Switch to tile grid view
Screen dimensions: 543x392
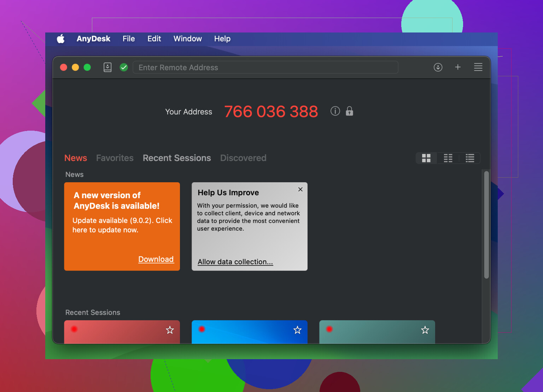tap(426, 158)
